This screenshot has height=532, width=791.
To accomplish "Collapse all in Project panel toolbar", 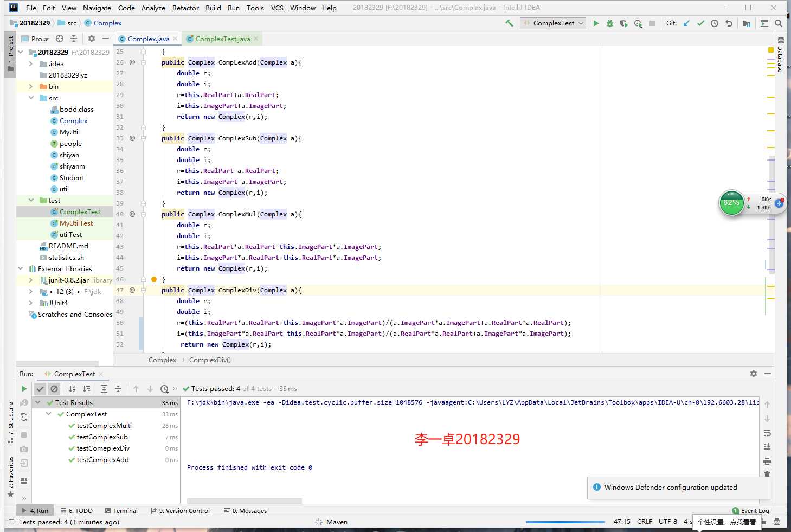I will point(74,39).
